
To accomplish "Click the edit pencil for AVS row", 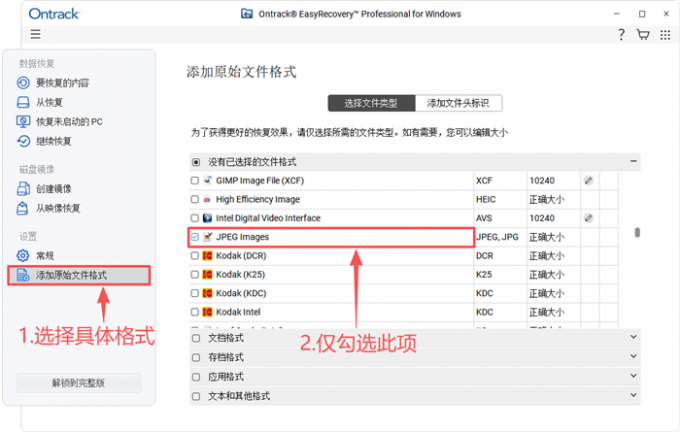I will [x=588, y=218].
